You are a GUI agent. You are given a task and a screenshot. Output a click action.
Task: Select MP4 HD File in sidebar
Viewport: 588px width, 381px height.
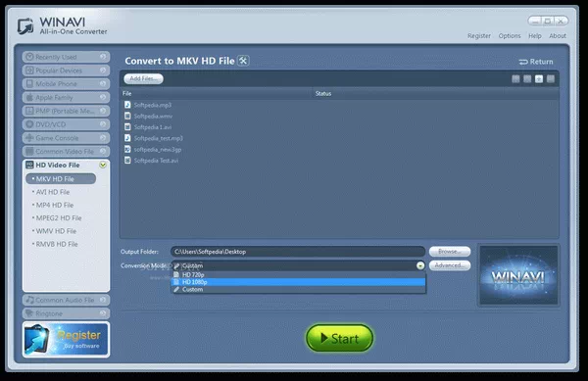54,205
